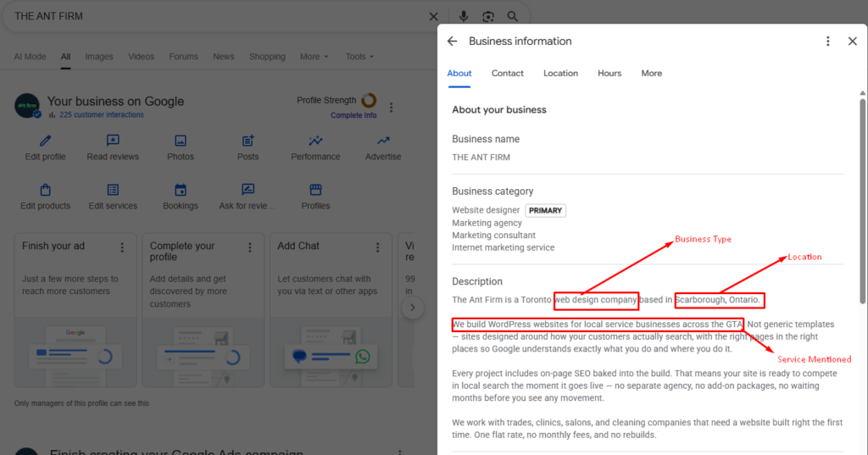Open the Complete your profile card
This screenshot has height=455, width=868.
pos(203,310)
